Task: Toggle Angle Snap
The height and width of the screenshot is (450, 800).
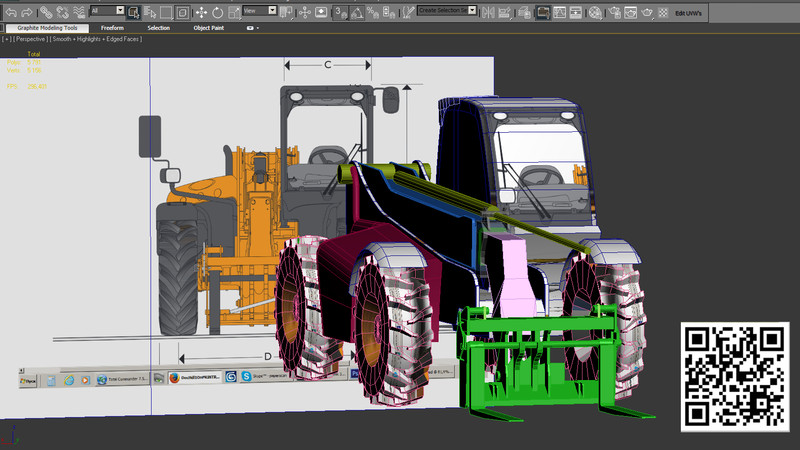Action: click(357, 12)
